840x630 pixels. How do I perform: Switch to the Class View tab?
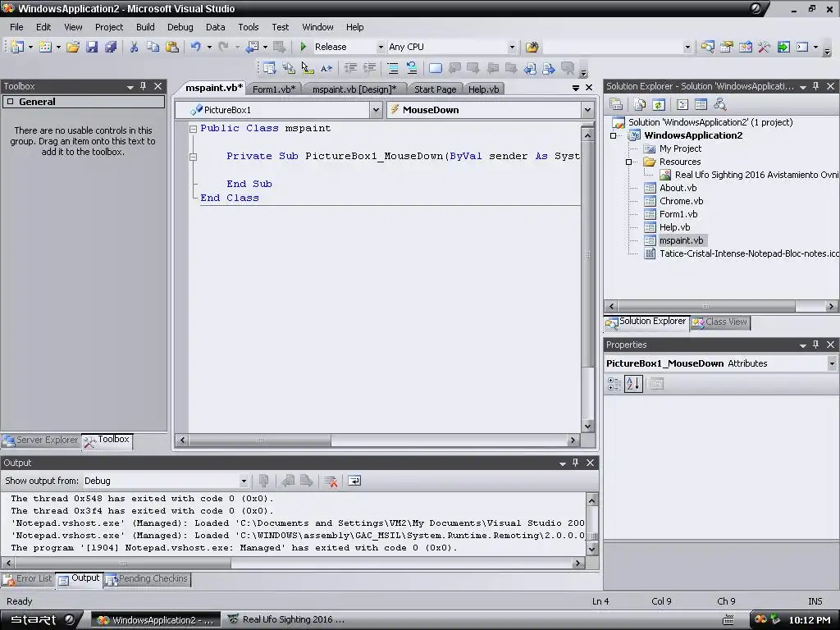(x=720, y=322)
